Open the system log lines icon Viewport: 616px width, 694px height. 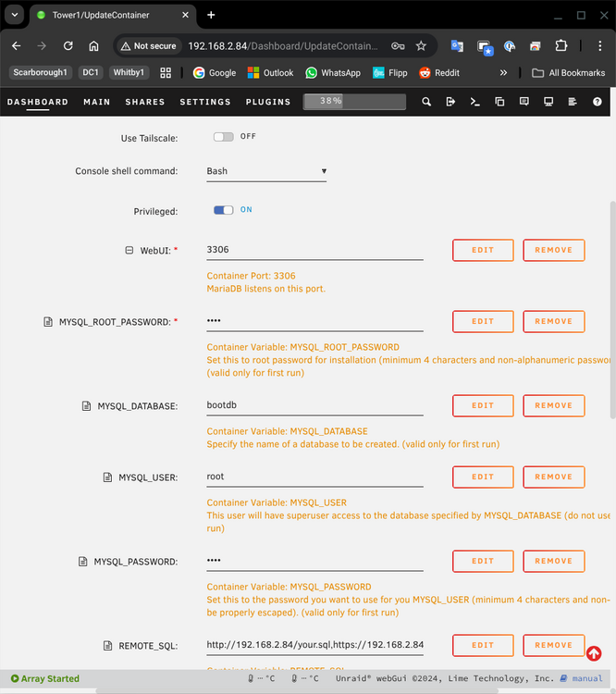pyautogui.click(x=573, y=102)
